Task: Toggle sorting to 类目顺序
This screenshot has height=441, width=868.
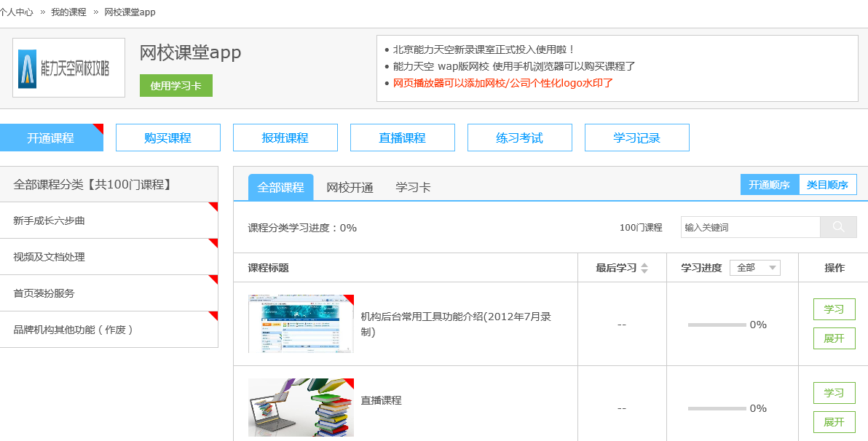Action: pos(827,185)
